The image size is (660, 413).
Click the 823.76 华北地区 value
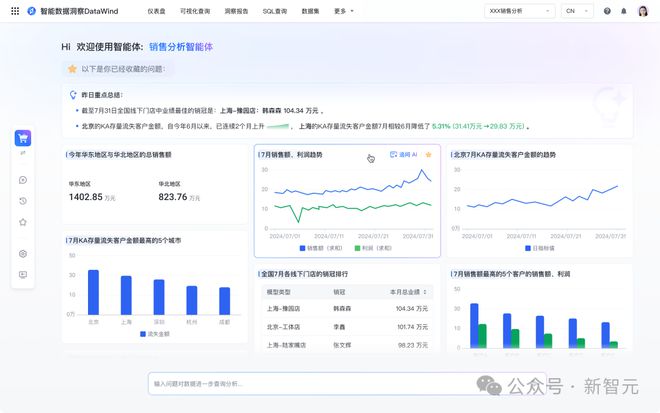click(x=173, y=197)
